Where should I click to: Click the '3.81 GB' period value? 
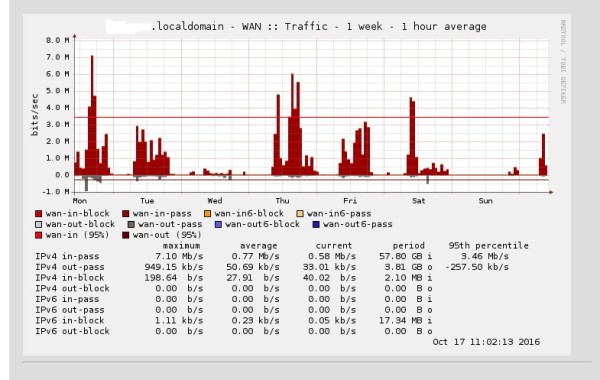coord(403,267)
